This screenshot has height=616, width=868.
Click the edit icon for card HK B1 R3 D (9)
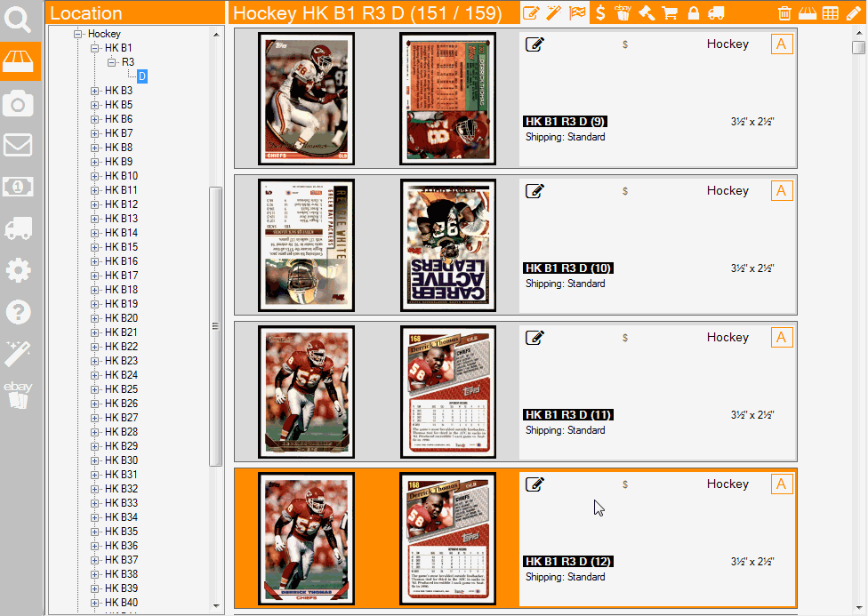click(x=534, y=44)
